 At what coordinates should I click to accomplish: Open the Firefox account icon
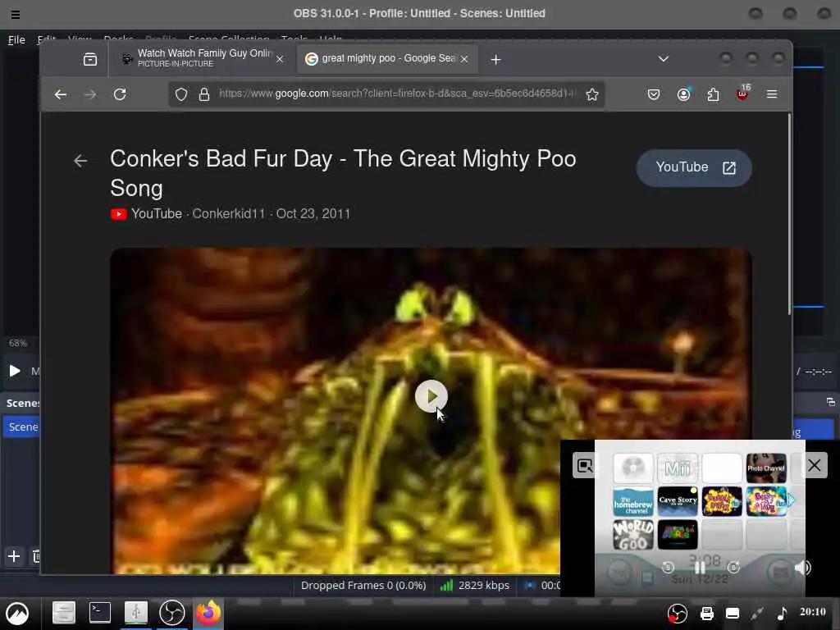683,94
